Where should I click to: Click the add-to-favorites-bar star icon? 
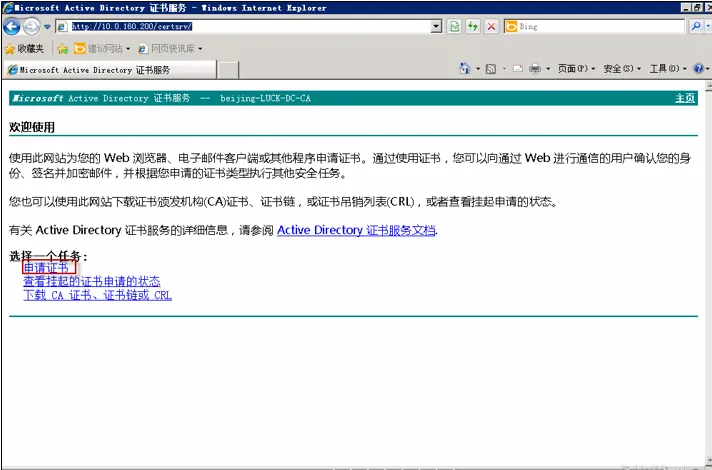(x=63, y=49)
